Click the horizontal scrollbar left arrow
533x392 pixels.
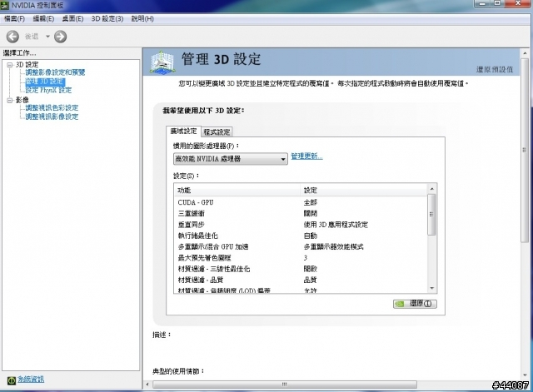coord(147,385)
